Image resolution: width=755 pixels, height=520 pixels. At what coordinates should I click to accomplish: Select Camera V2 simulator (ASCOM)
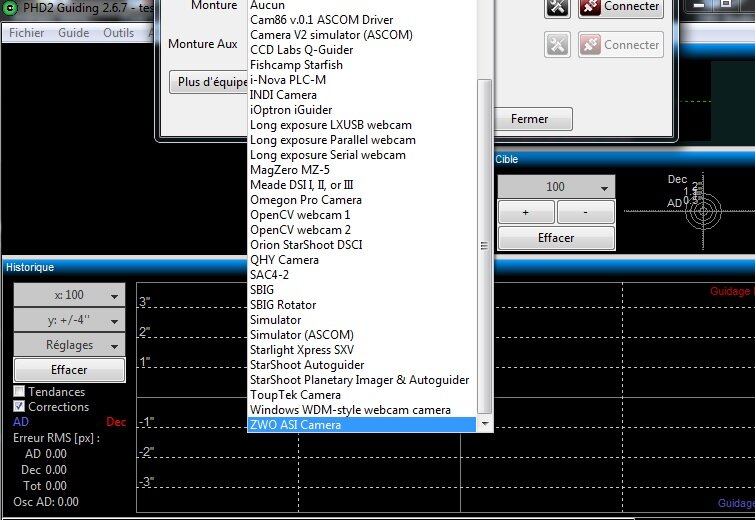362,35
